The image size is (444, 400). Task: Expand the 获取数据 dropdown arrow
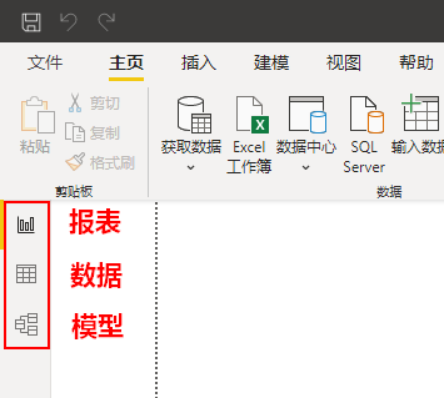[191, 167]
